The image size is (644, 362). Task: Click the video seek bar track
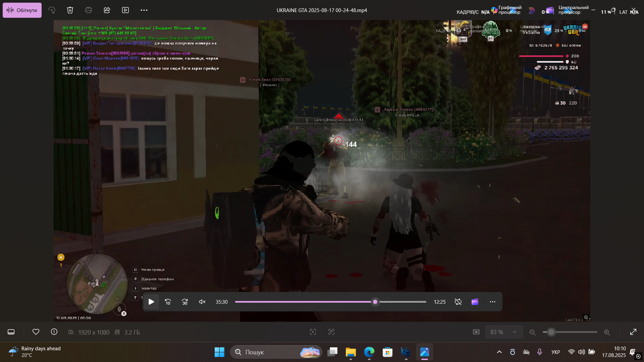pyautogui.click(x=331, y=302)
